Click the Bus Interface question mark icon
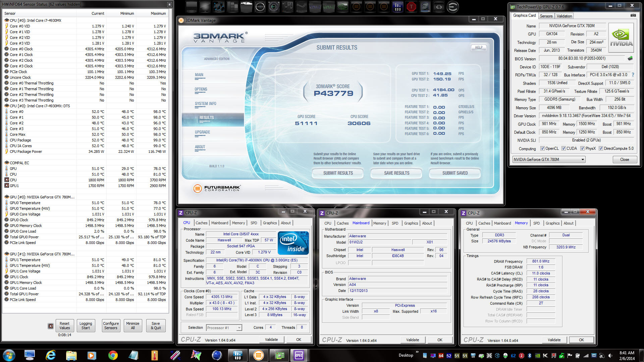Screen dimensions: 644x362 coord(633,75)
